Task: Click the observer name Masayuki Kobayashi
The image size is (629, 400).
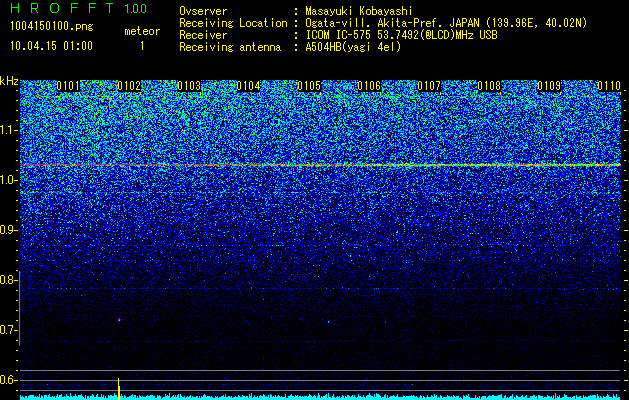Action: coord(359,11)
